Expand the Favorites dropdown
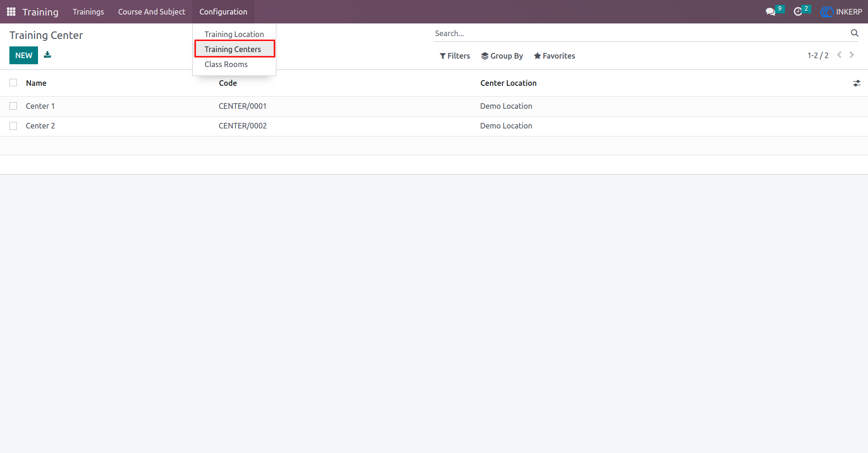Viewport: 868px width, 453px height. [554, 56]
